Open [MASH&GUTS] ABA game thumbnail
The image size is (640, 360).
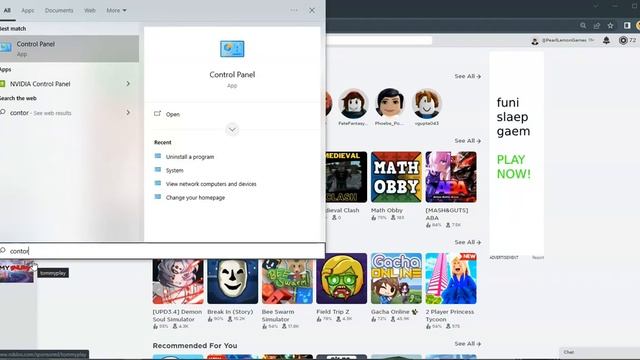pos(451,177)
